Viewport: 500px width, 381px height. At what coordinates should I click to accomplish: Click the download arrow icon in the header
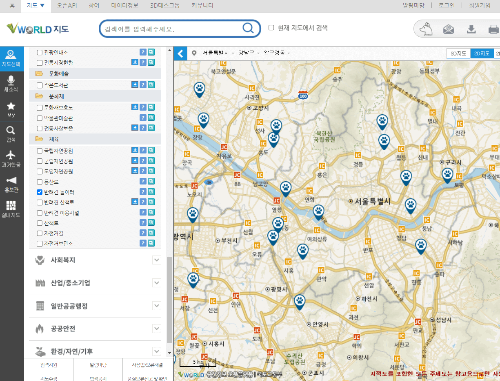click(x=471, y=29)
